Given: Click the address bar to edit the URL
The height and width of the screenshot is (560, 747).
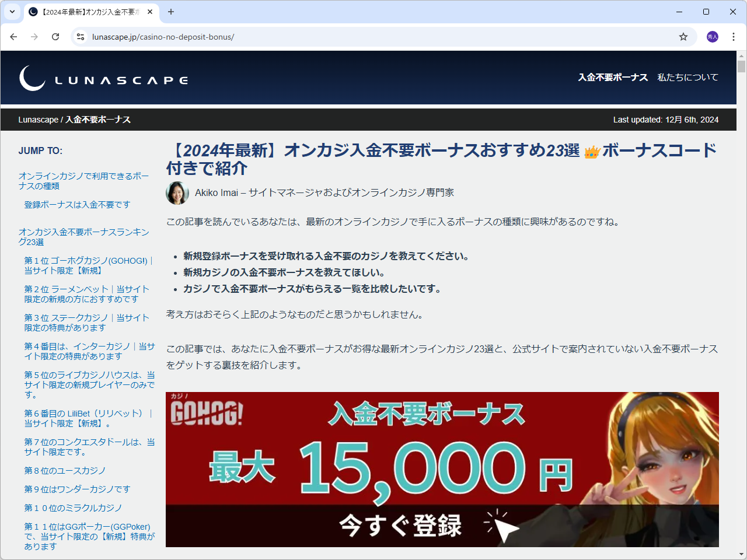Looking at the screenshot, I should [233, 36].
